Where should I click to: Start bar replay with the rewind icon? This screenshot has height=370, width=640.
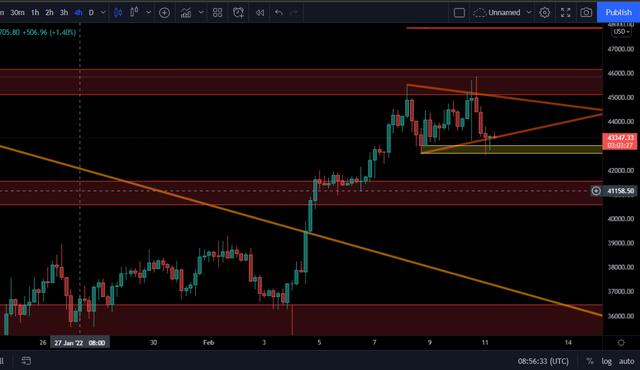[260, 13]
